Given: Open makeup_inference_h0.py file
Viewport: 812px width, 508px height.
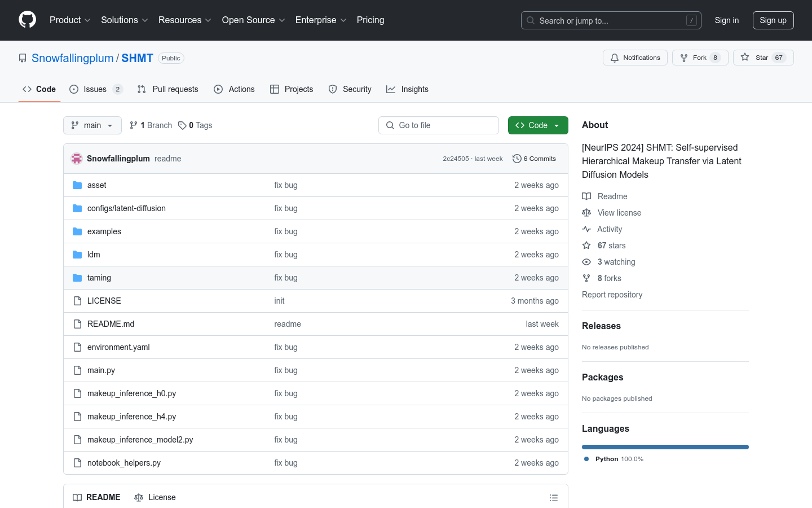Looking at the screenshot, I should click(x=131, y=393).
